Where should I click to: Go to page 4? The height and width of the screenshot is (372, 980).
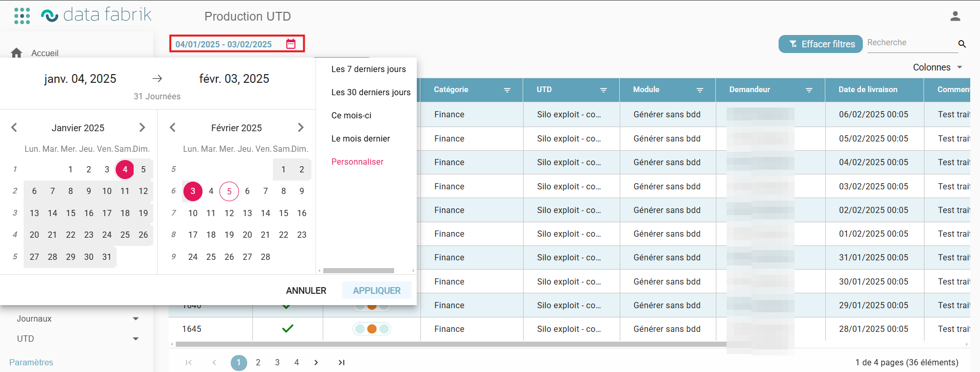click(297, 362)
